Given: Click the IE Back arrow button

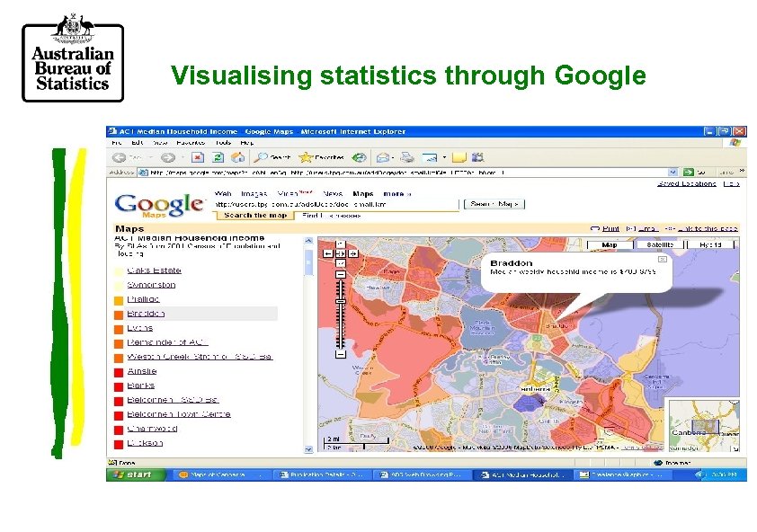Looking at the screenshot, I should coord(119,157).
